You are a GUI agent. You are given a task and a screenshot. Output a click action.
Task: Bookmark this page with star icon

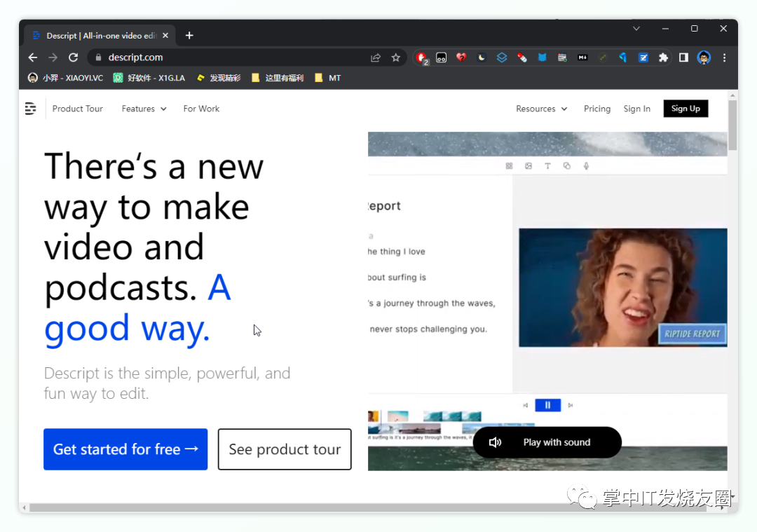(396, 57)
